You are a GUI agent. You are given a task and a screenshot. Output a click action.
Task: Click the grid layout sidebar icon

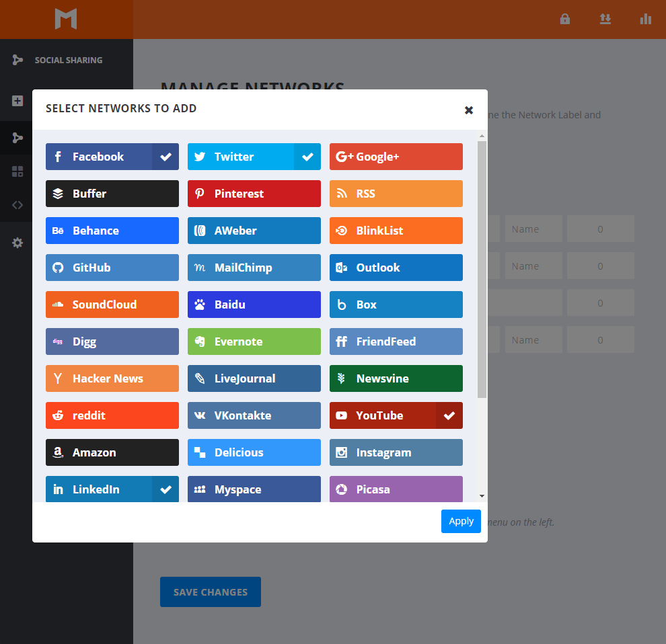pos(17,171)
